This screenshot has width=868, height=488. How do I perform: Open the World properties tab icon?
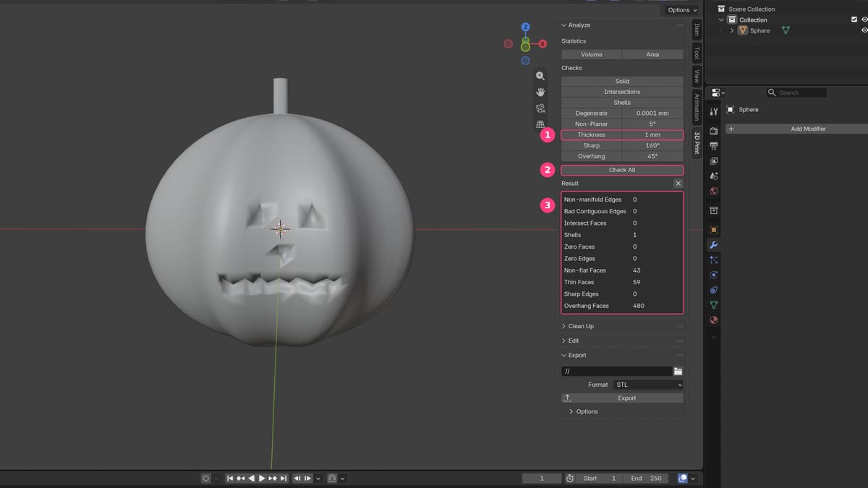coord(714,191)
